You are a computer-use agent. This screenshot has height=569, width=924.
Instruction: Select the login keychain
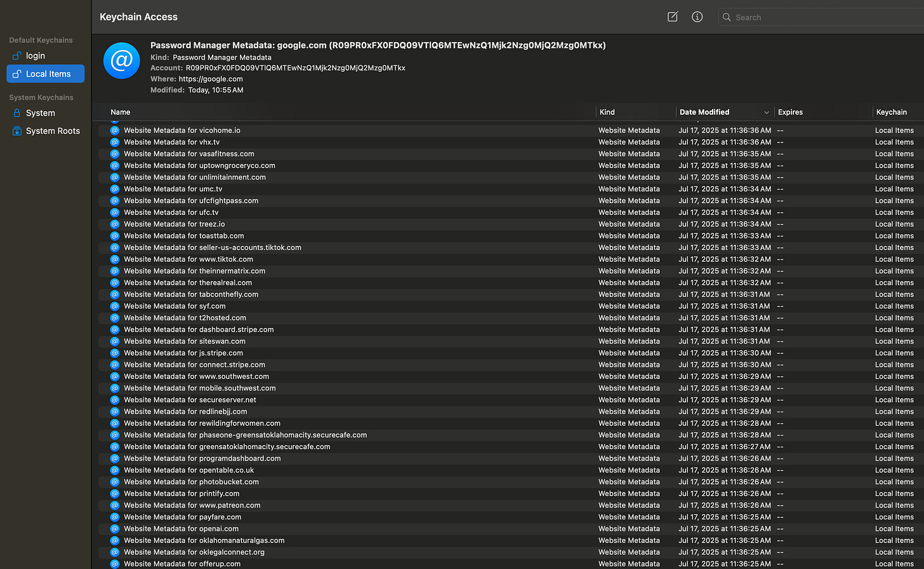45,56
